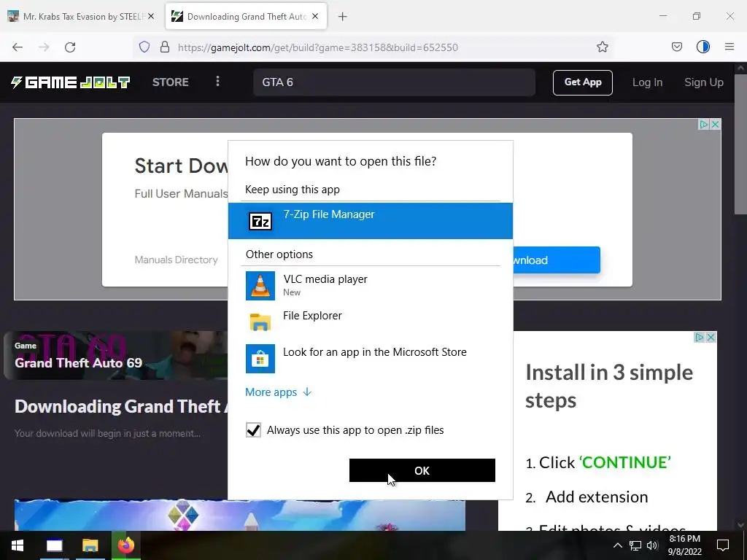Open the STORE menu item
Screen dimensions: 747x560
pyautogui.click(x=171, y=82)
